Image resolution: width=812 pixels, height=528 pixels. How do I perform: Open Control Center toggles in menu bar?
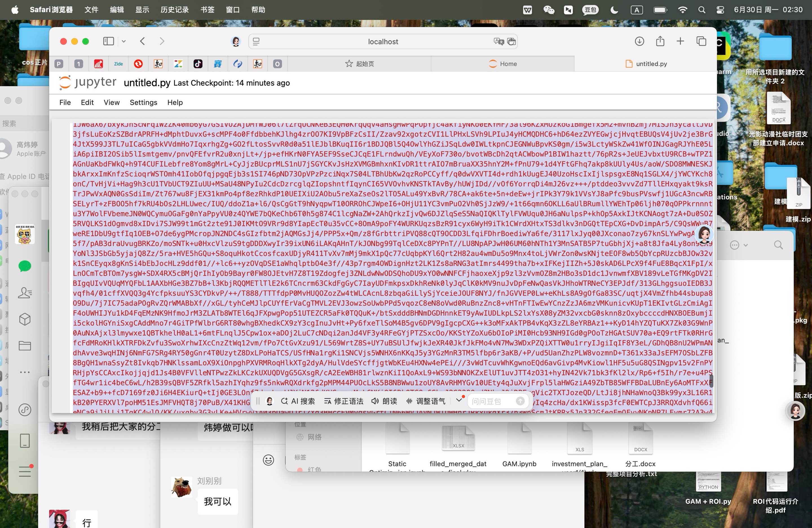point(720,10)
